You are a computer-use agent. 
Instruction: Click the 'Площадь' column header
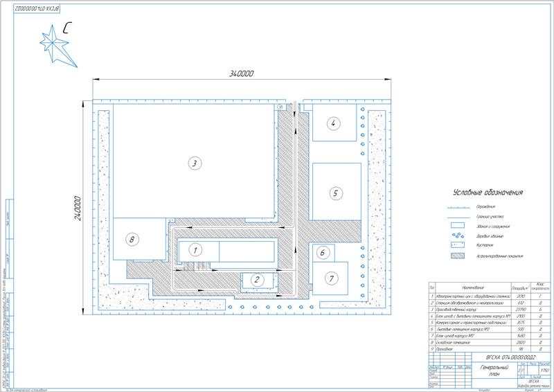pos(521,288)
